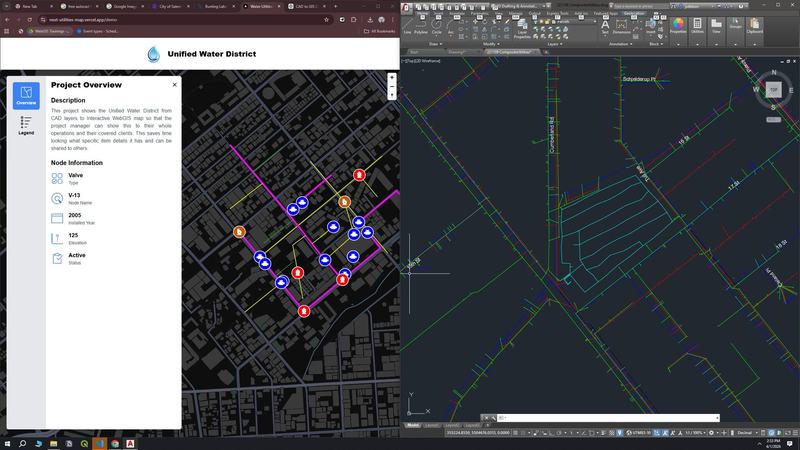Image resolution: width=800 pixels, height=450 pixels.
Task: Switch to the Annotate ribbon tab
Action: [457, 13]
